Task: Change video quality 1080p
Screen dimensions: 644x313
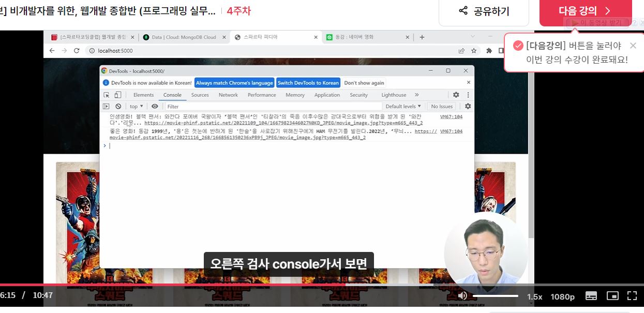Action: [x=563, y=296]
